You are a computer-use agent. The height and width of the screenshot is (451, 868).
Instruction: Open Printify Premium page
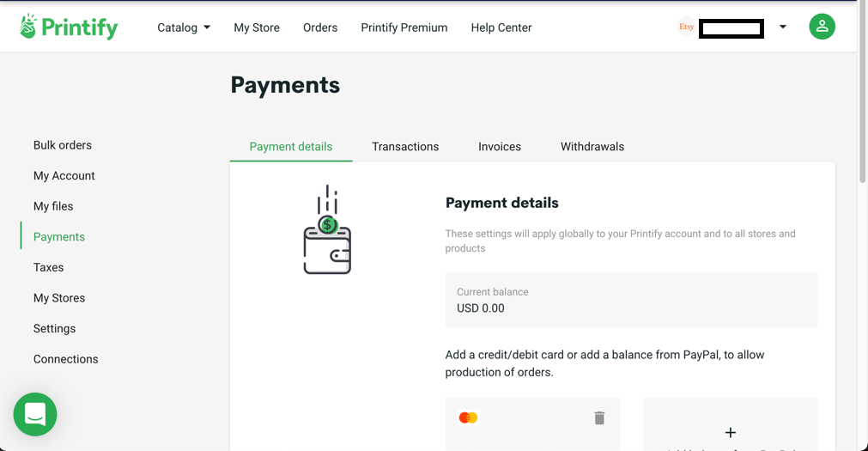404,27
